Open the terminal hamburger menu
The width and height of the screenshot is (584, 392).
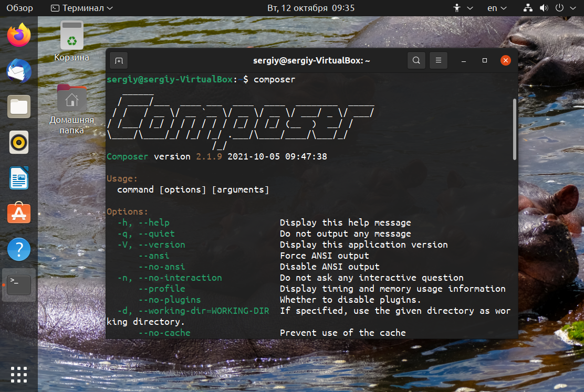[x=439, y=60]
